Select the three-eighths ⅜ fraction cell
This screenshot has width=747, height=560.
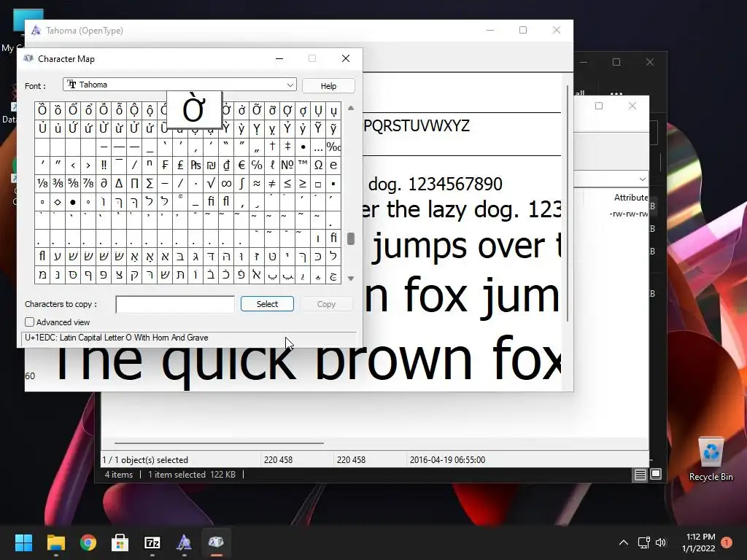pyautogui.click(x=58, y=183)
